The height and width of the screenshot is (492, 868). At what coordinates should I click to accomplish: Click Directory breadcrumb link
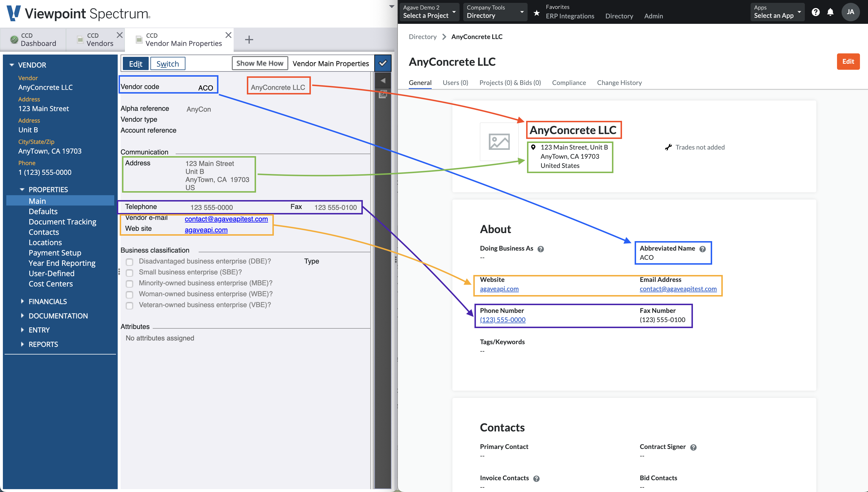tap(422, 36)
